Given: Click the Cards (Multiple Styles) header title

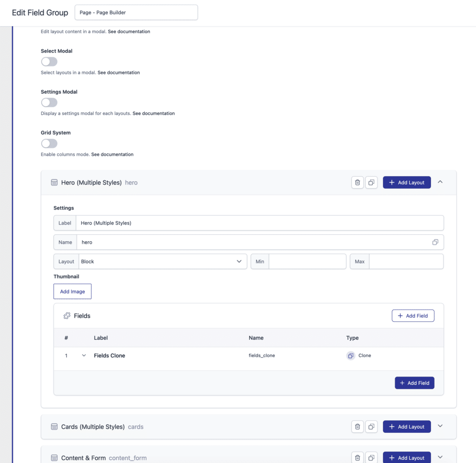Looking at the screenshot, I should click(93, 427).
